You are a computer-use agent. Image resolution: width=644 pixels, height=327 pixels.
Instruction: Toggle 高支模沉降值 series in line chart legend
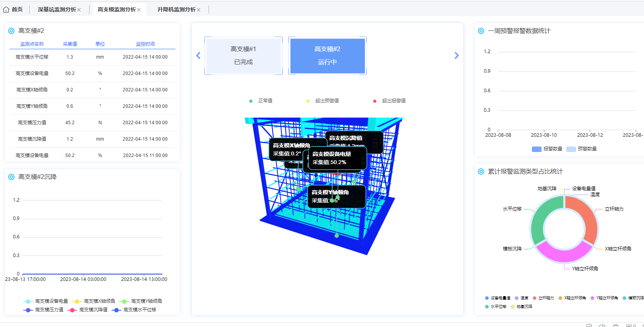(88, 310)
